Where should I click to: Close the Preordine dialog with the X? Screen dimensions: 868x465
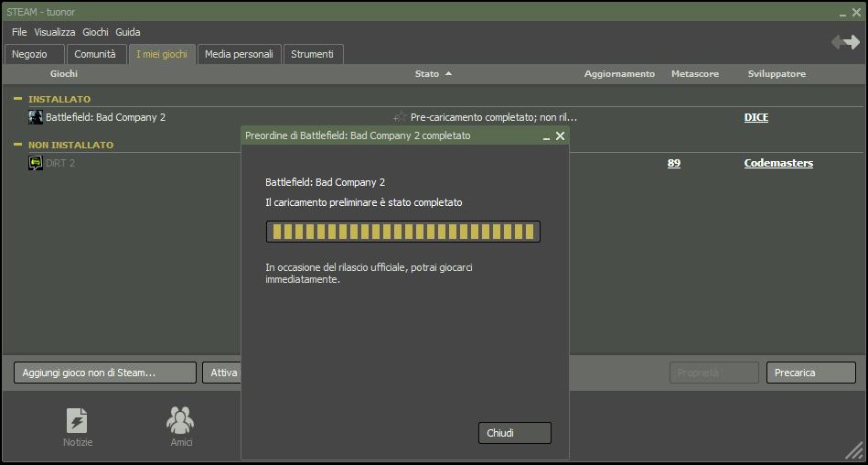tap(560, 135)
